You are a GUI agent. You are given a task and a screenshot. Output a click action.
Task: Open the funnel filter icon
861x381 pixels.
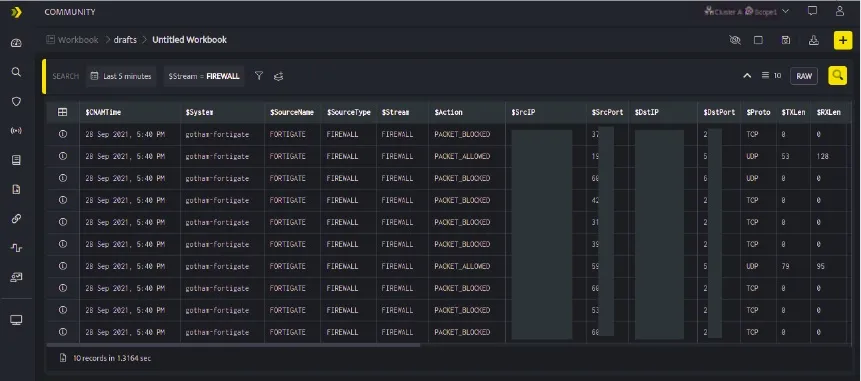pyautogui.click(x=259, y=76)
